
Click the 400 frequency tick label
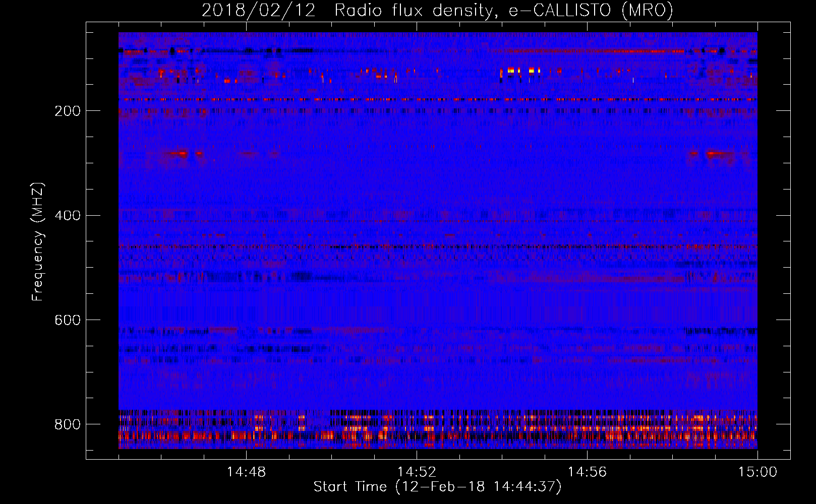click(68, 216)
